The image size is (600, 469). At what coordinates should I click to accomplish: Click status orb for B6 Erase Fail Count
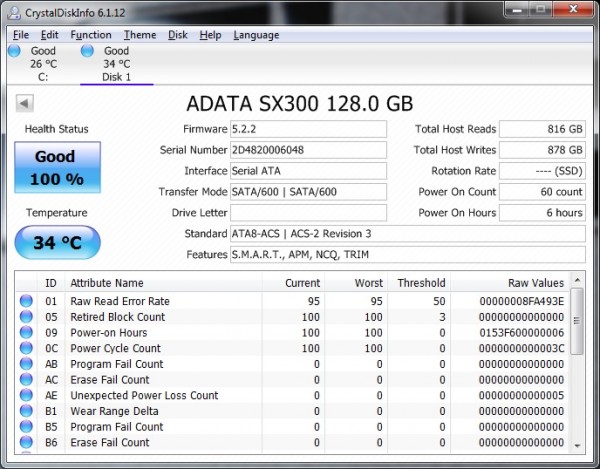coord(26,442)
